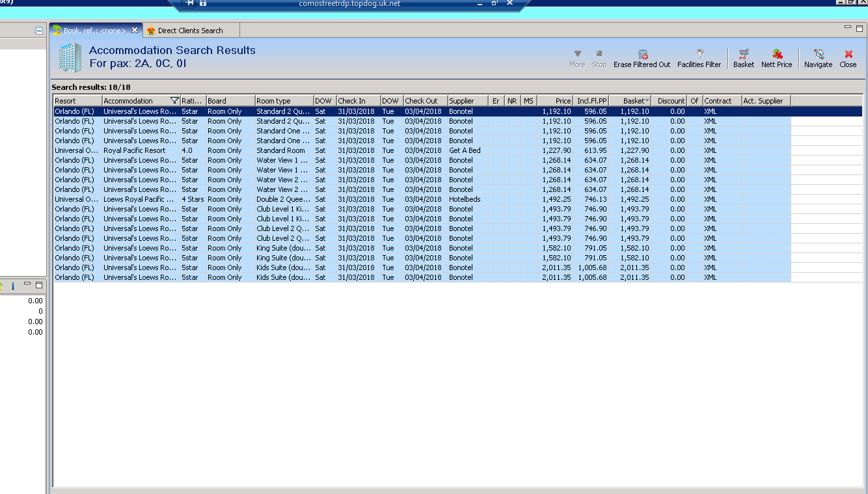Sort by the Incl.Fl.PP column header
This screenshot has width=868, height=494.
591,101
